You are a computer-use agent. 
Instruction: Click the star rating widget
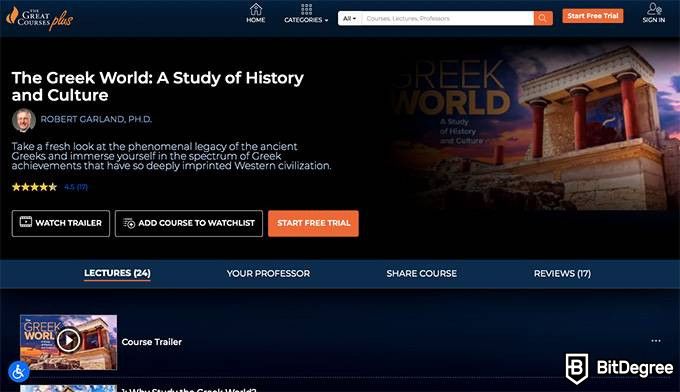34,187
